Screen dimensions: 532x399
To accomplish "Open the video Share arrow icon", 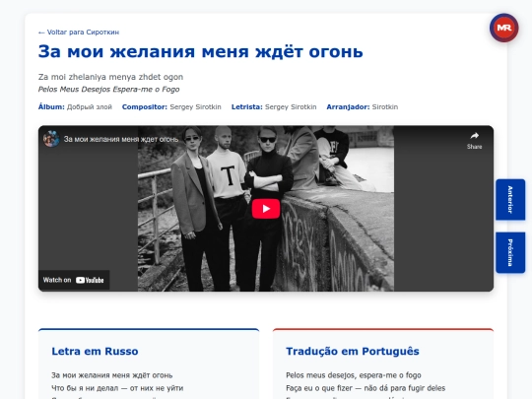I will coord(474,140).
